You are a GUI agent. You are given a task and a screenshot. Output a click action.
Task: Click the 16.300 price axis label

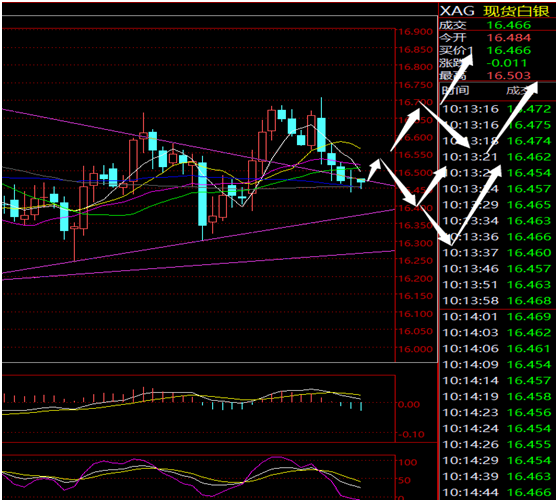point(415,244)
